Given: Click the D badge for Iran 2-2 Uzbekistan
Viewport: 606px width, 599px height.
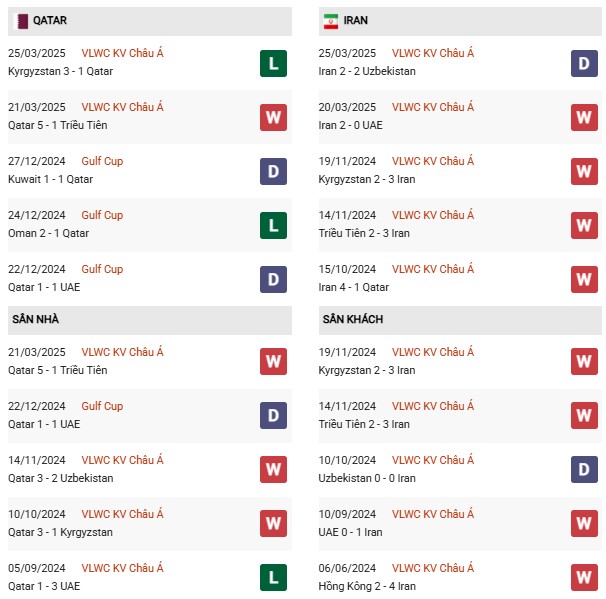Looking at the screenshot, I should tap(584, 63).
